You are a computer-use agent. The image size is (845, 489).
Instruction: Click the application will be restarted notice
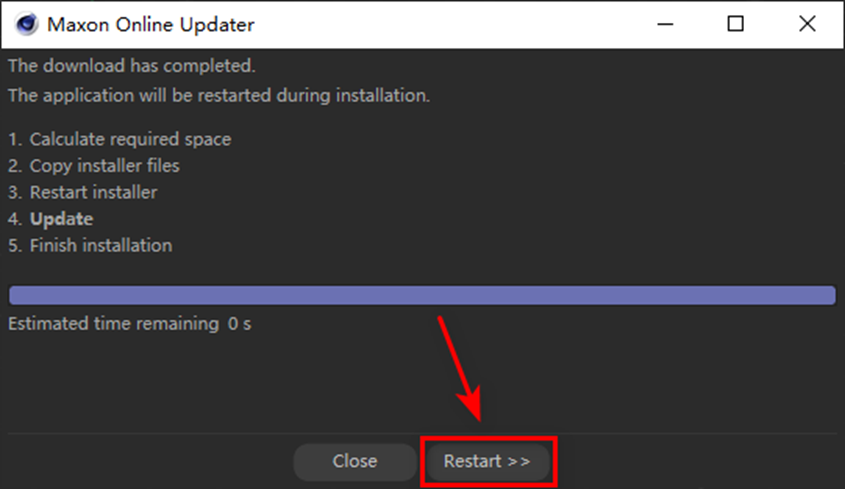pos(219,95)
